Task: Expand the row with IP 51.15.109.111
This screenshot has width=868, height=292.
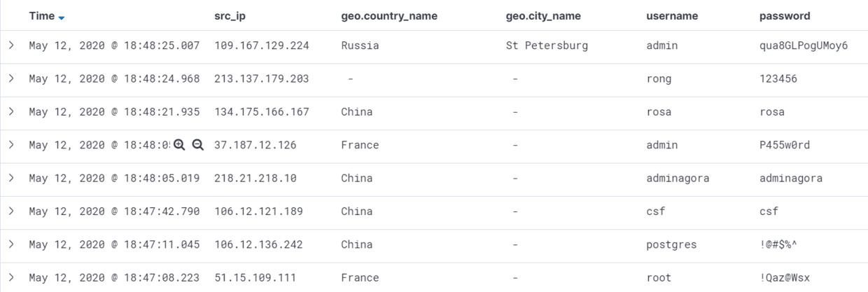Action: click(11, 277)
